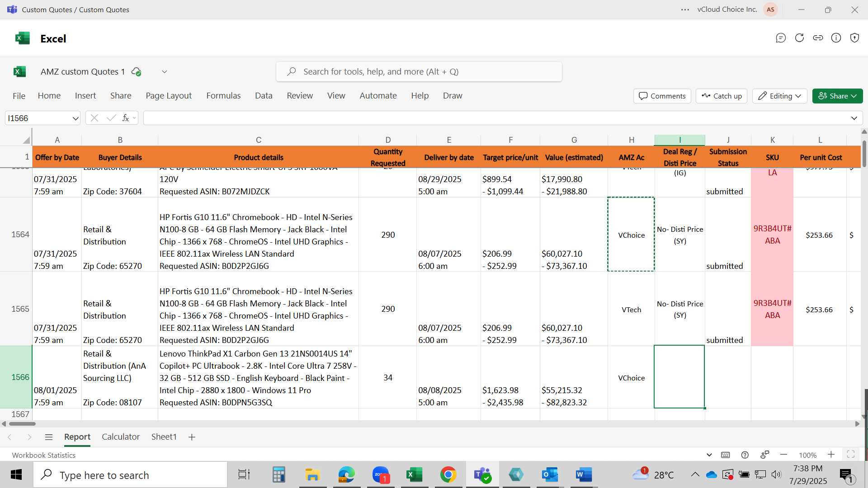Click the reload tab icon

point(799,38)
